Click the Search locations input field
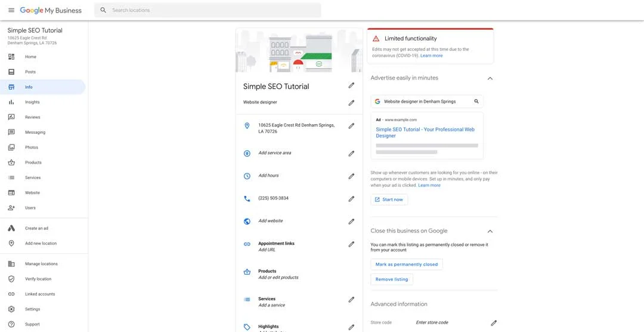Screen dimensions: 644x332 (x=208, y=10)
